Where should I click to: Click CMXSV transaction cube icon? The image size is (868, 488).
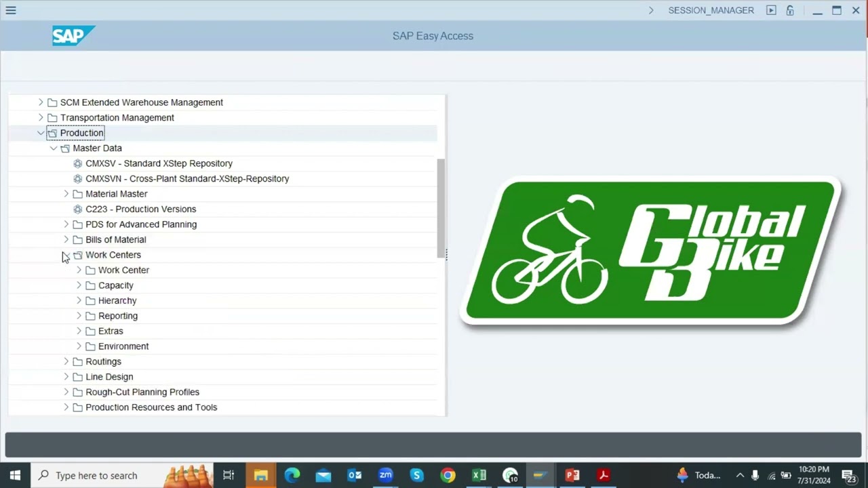tap(77, 163)
